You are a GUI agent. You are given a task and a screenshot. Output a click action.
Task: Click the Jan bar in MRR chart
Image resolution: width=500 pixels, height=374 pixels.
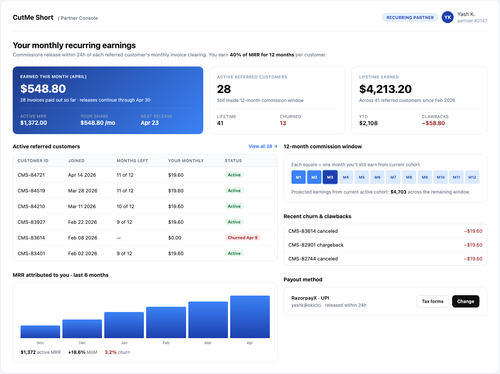pos(124,325)
